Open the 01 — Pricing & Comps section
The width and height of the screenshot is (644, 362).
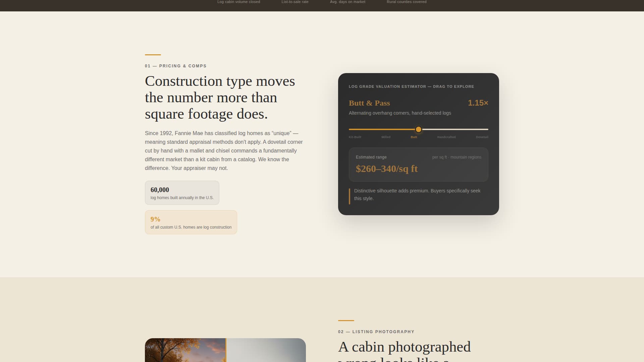click(175, 66)
